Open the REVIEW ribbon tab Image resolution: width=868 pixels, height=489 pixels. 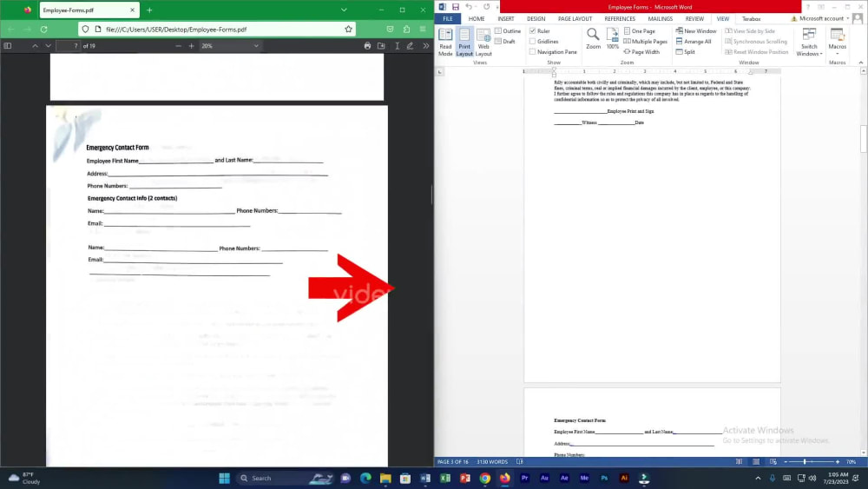pos(694,19)
